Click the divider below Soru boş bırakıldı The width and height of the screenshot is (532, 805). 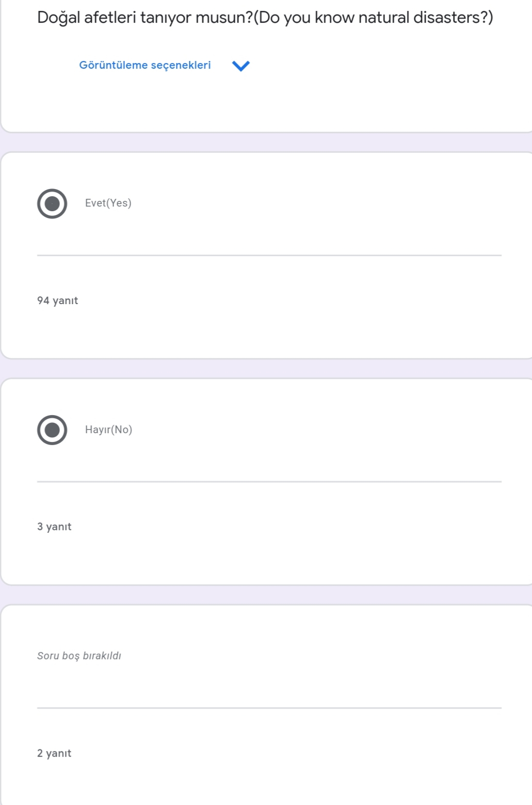[x=269, y=708]
